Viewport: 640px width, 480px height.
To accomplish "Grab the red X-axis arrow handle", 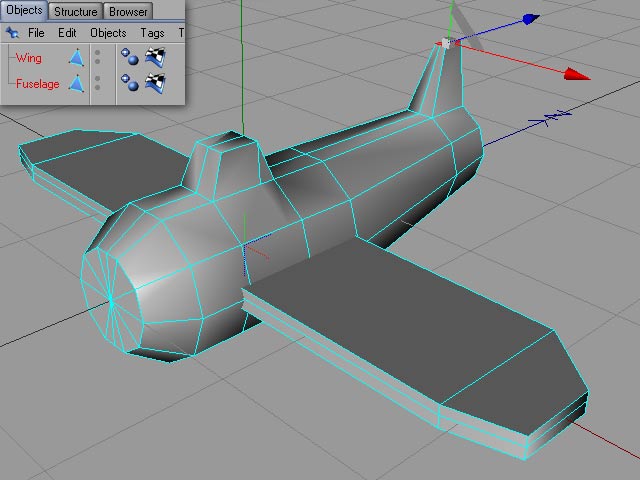I will (x=577, y=74).
